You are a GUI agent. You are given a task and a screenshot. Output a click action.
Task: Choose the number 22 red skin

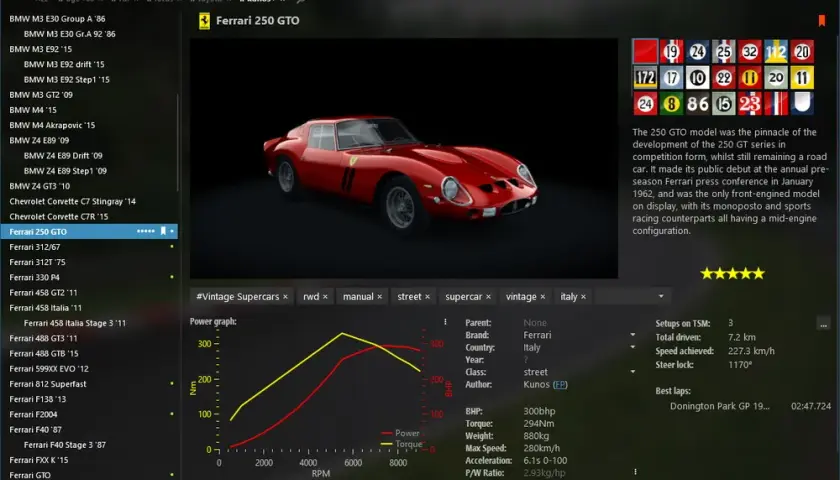pos(724,78)
